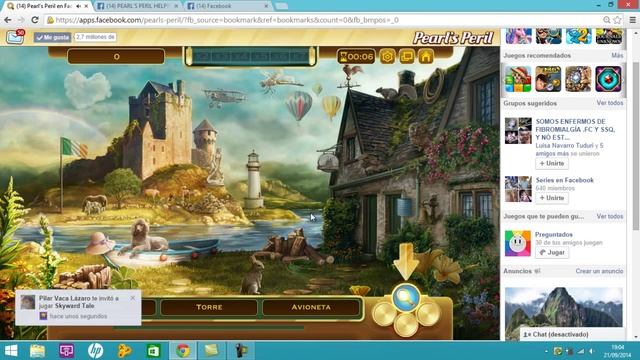The image size is (640, 360).
Task: Open the HP app in taskbar
Action: tap(95, 351)
